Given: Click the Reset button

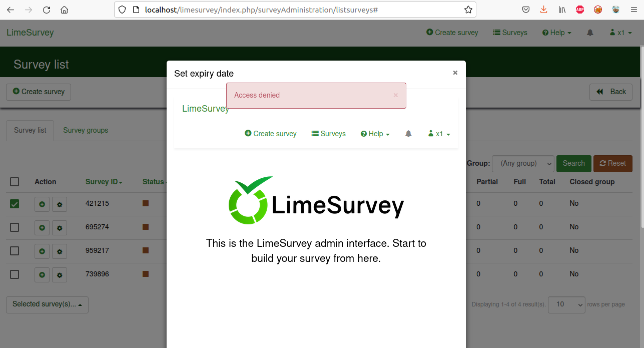Looking at the screenshot, I should [x=613, y=163].
